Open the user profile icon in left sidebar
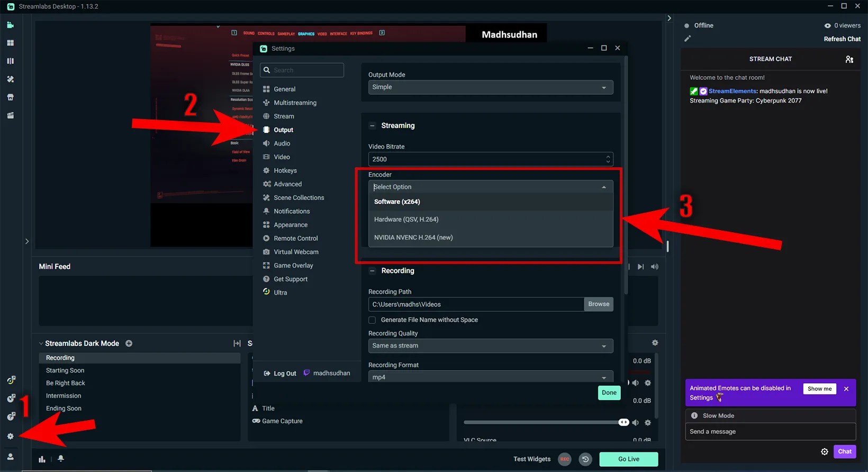The width and height of the screenshot is (868, 472). point(10,456)
